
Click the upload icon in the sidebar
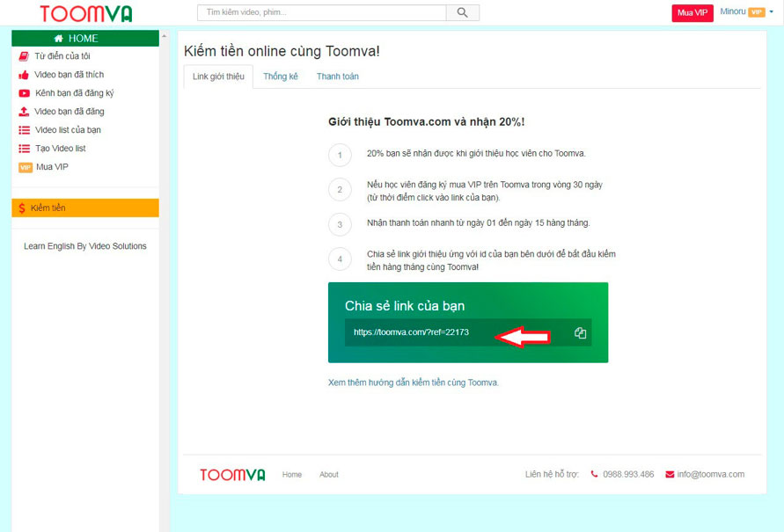click(24, 112)
